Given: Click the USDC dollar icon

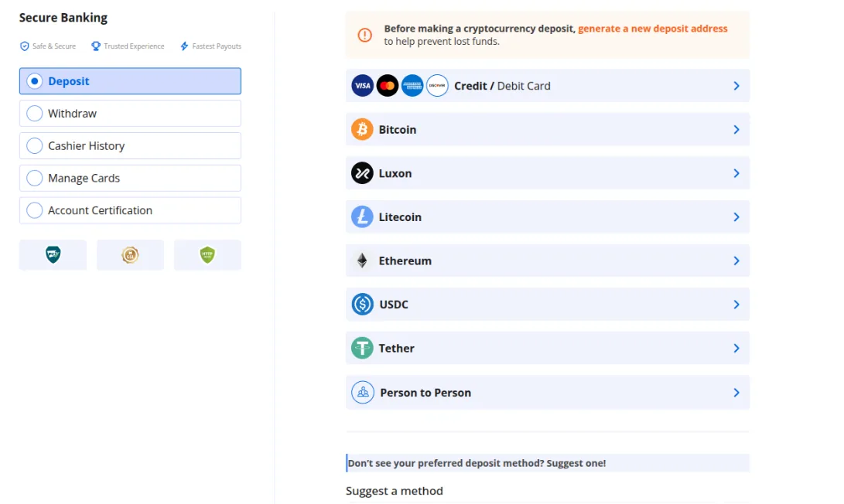Looking at the screenshot, I should coord(362,305).
